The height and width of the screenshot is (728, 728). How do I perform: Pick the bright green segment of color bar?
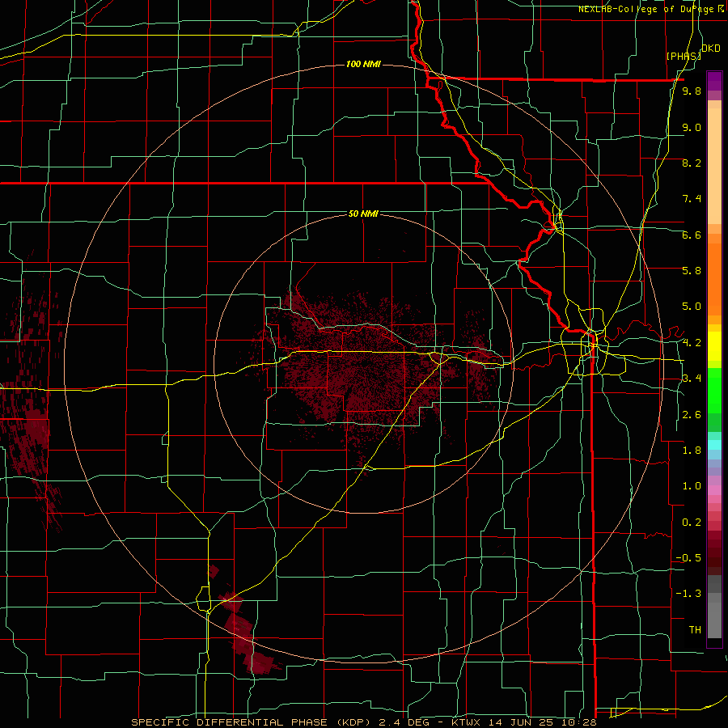[714, 392]
